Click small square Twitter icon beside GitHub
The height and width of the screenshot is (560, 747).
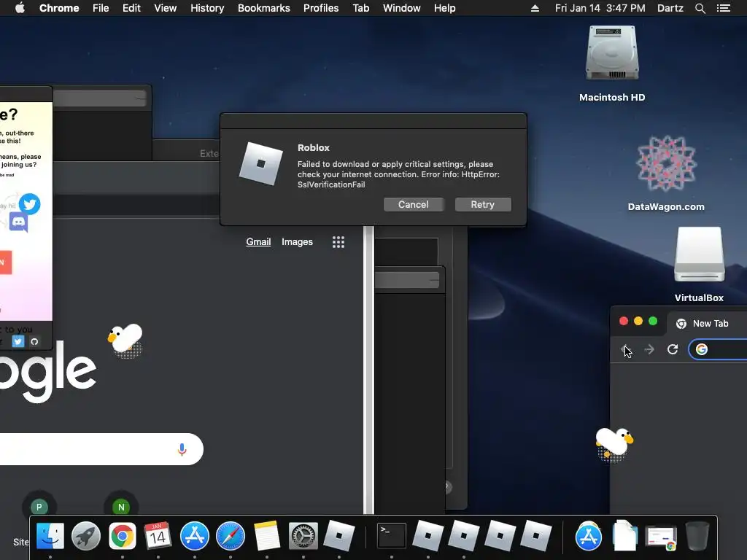pos(18,341)
